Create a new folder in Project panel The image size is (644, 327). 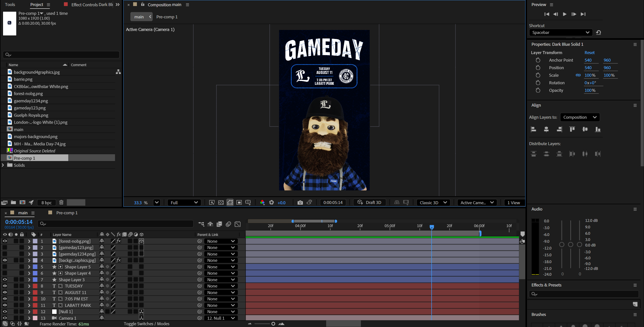point(13,202)
